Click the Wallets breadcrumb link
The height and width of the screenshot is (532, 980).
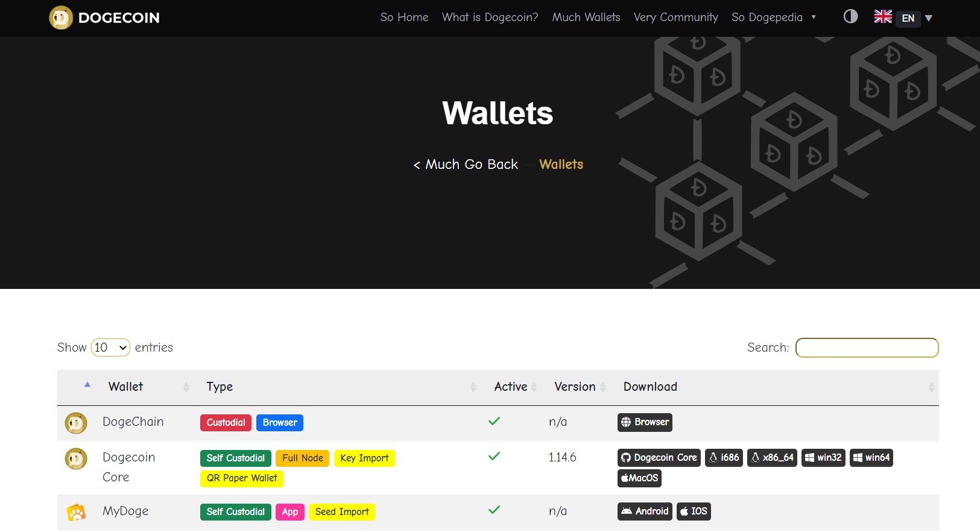[561, 165]
